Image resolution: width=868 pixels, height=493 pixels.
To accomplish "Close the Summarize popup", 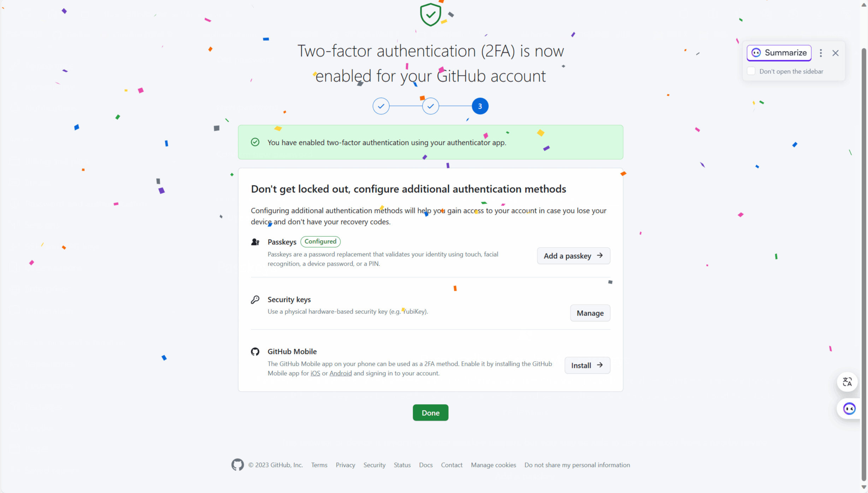I will coord(835,53).
